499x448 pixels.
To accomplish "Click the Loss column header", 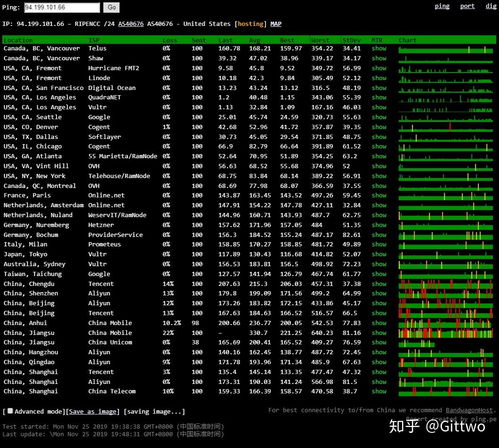I will 170,40.
